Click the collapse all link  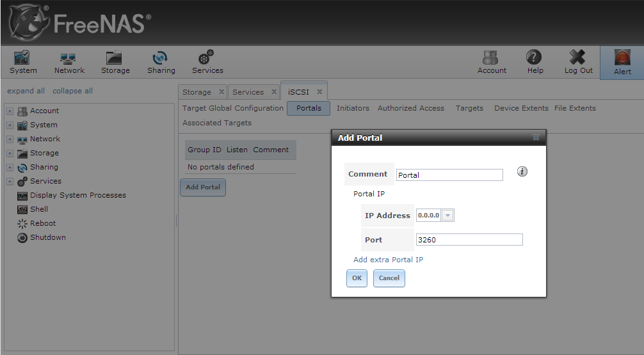click(x=73, y=91)
